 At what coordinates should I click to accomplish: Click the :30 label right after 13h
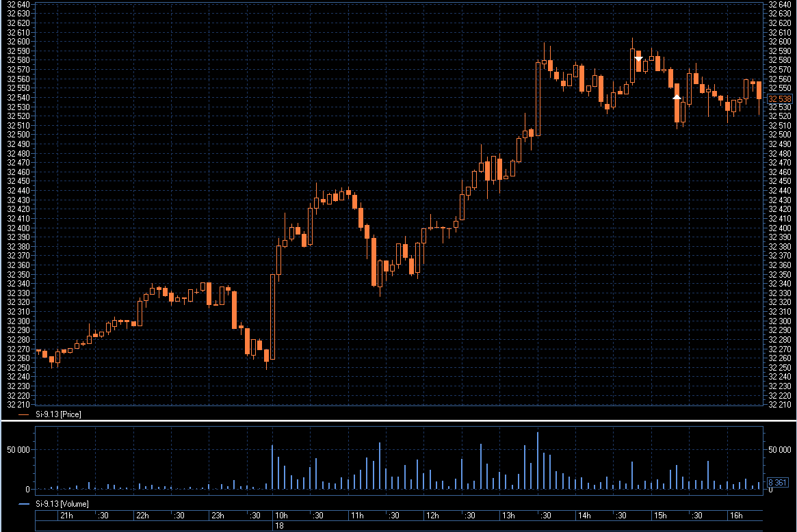[x=545, y=515]
